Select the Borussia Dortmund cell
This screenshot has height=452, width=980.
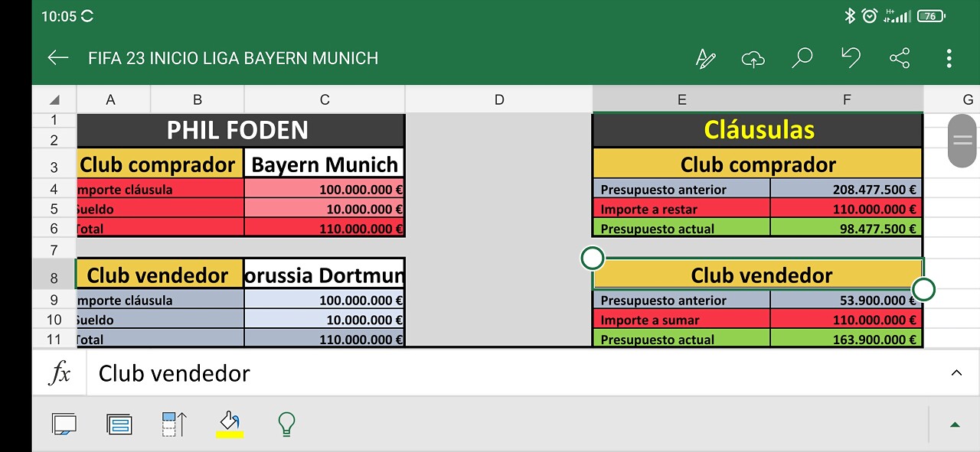(325, 275)
